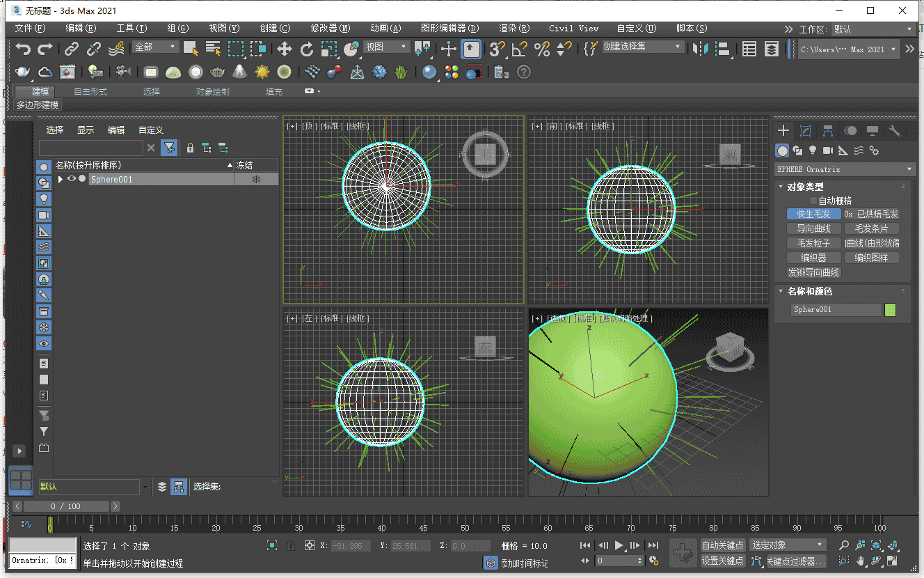Click the Space Warps waves icon
This screenshot has height=578, width=924.
(859, 150)
